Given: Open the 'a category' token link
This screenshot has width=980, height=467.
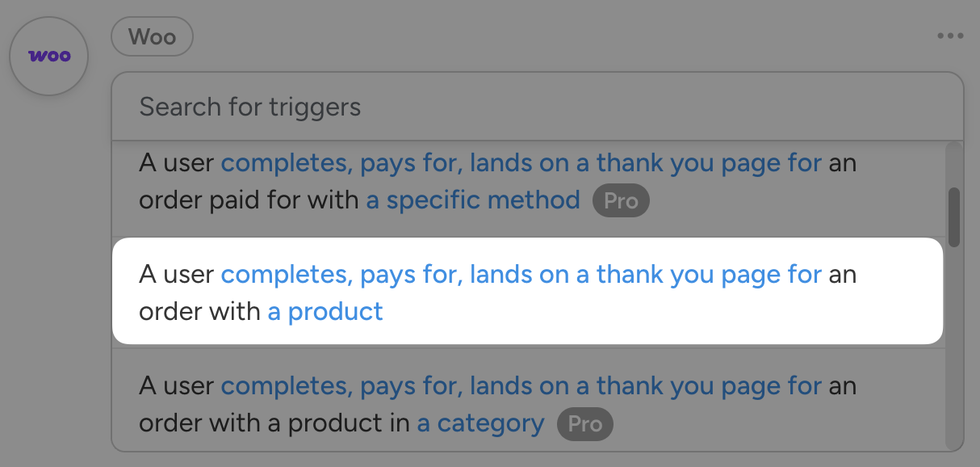Looking at the screenshot, I should 480,423.
